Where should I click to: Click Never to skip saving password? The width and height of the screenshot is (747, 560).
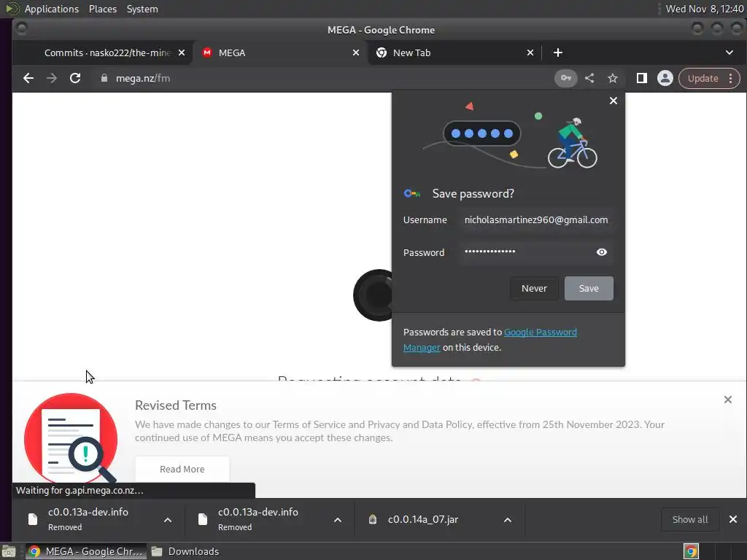click(534, 288)
